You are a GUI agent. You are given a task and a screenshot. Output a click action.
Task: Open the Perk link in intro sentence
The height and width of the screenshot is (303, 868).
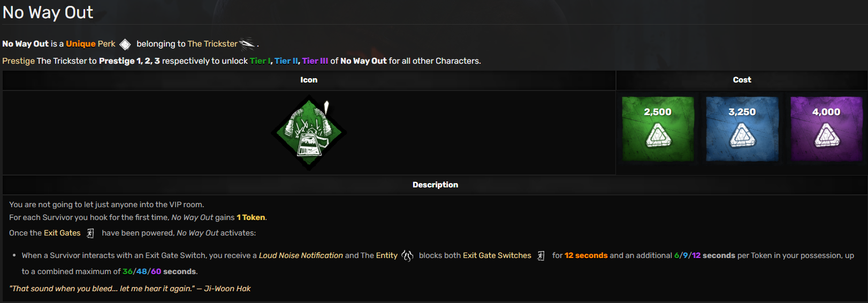pyautogui.click(x=106, y=44)
